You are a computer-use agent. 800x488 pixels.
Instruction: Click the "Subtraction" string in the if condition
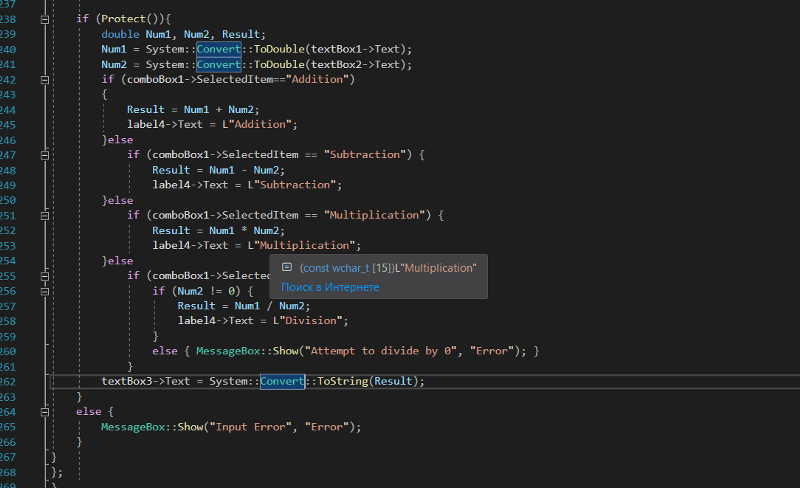[x=365, y=155]
